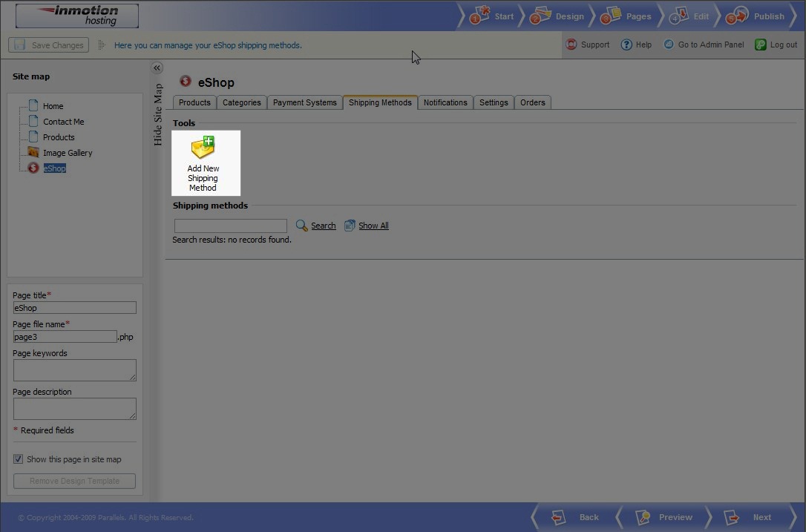Screen dimensions: 806x532
Task: Collapse the site map with double-chevron
Action: point(157,68)
